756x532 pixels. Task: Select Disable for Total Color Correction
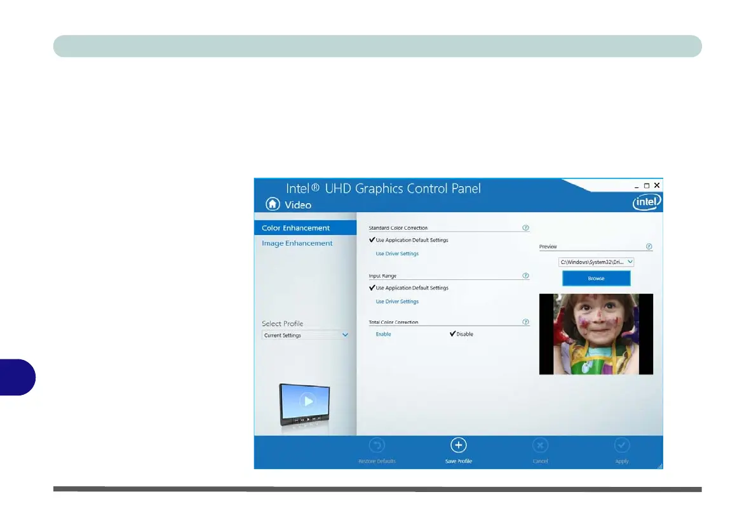[461, 334]
